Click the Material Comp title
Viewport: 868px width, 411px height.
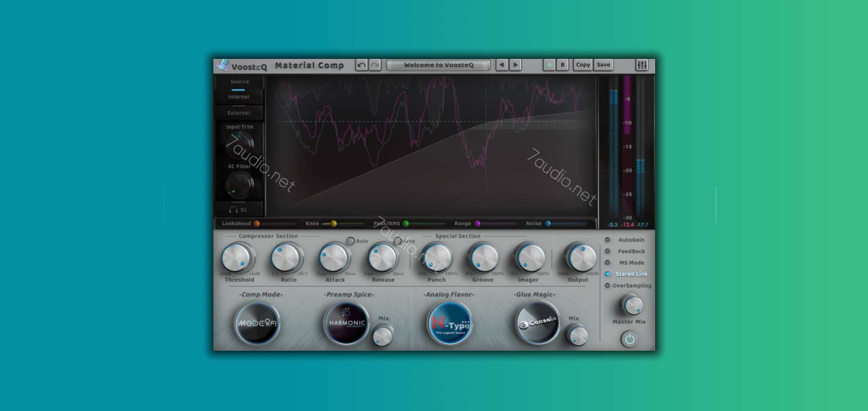coord(309,65)
